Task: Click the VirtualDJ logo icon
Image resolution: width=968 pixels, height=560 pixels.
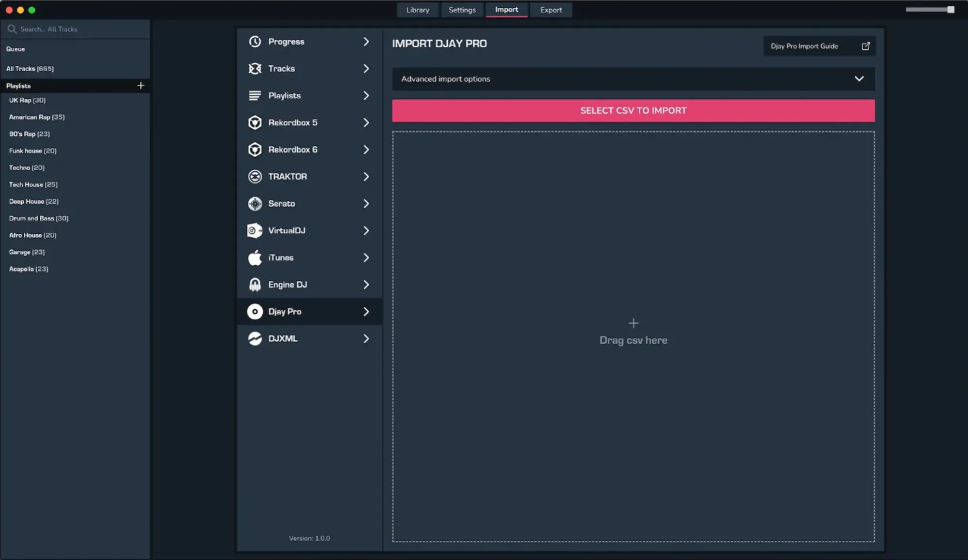Action: [255, 231]
